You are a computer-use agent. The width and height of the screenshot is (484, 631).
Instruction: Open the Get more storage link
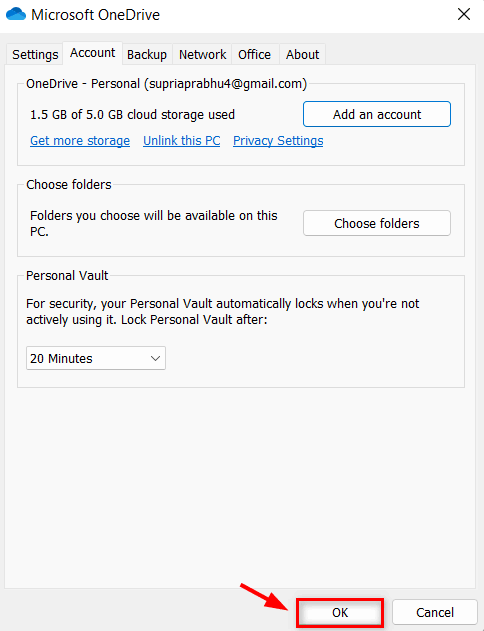pos(80,140)
